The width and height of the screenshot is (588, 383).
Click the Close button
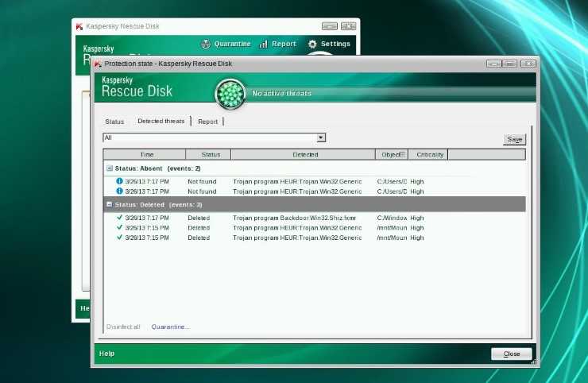click(x=512, y=354)
